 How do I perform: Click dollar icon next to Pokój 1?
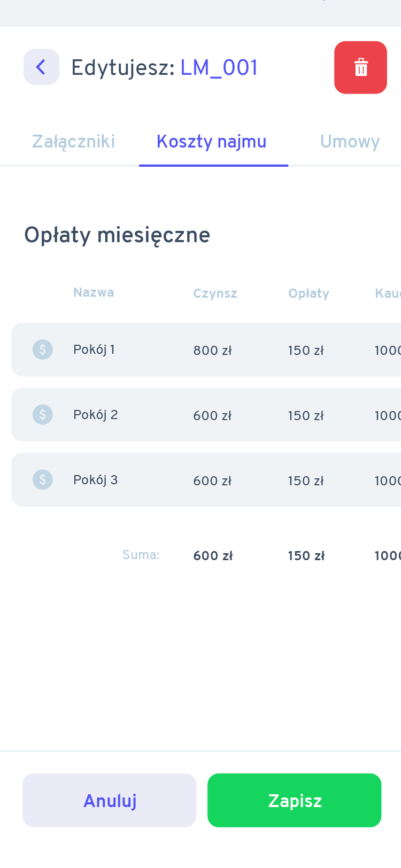tap(43, 350)
